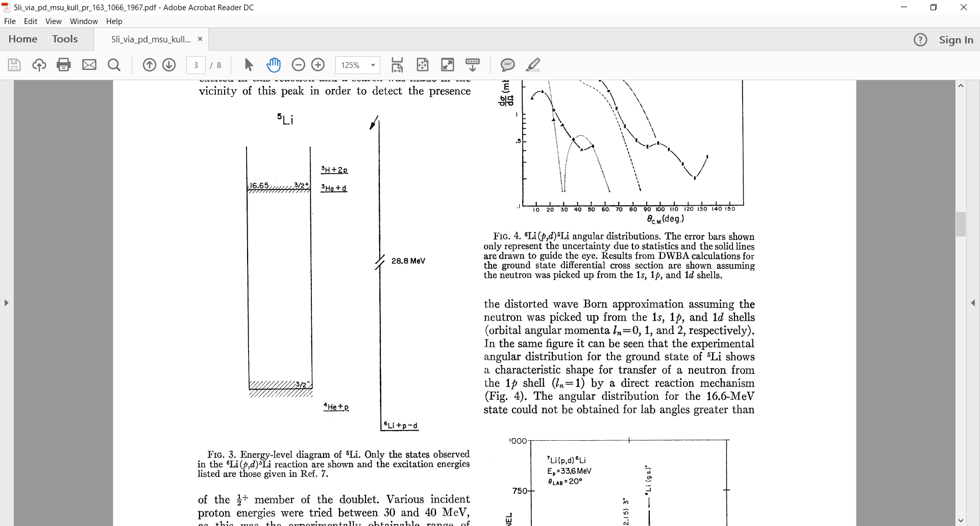
Task: Close the 5li_via_pd_msu_kull document tab
Action: 200,39
